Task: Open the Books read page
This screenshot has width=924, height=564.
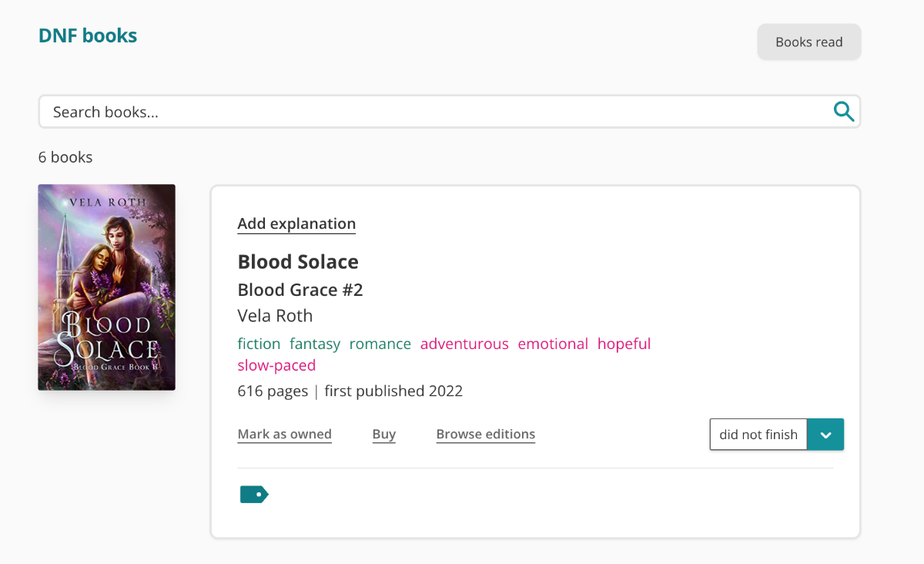Action: coord(809,42)
